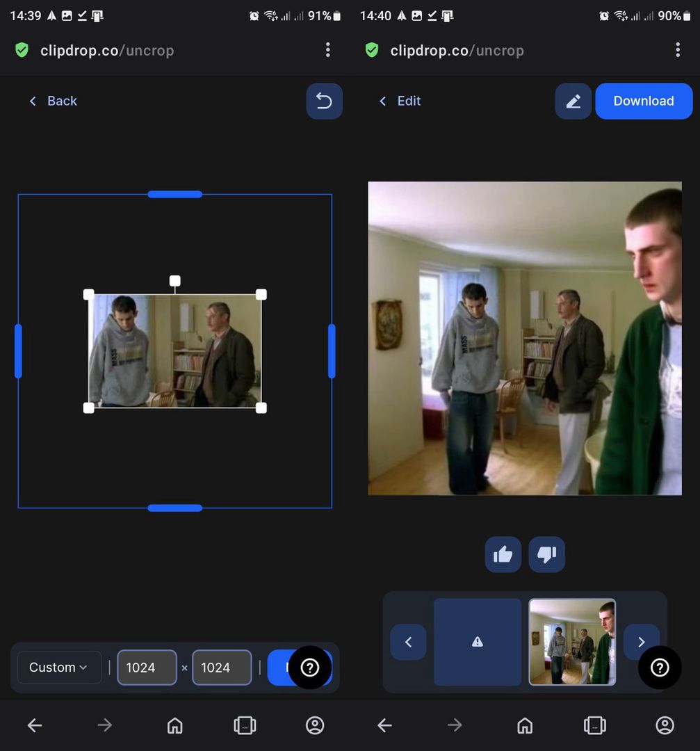
Task: Tap the green shield icon in right address bar
Action: [372, 50]
